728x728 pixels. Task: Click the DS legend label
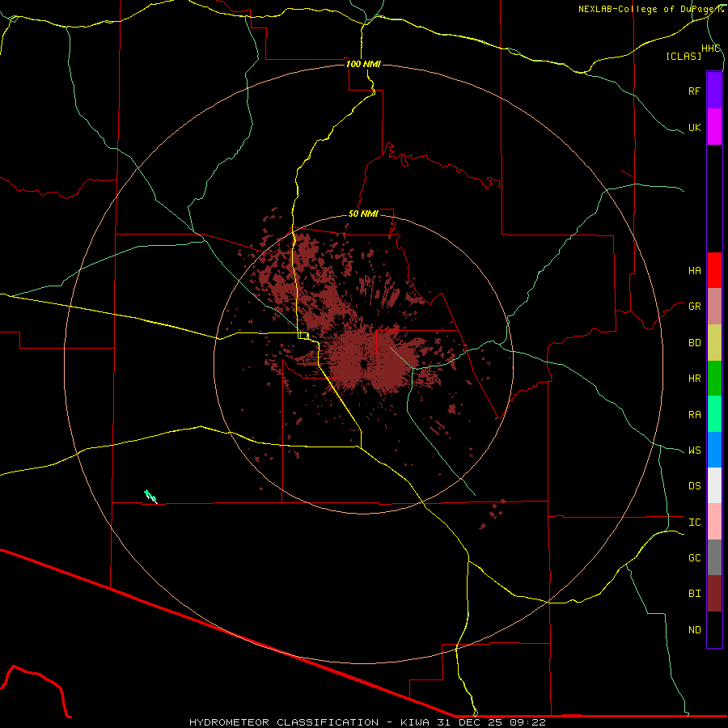694,486
